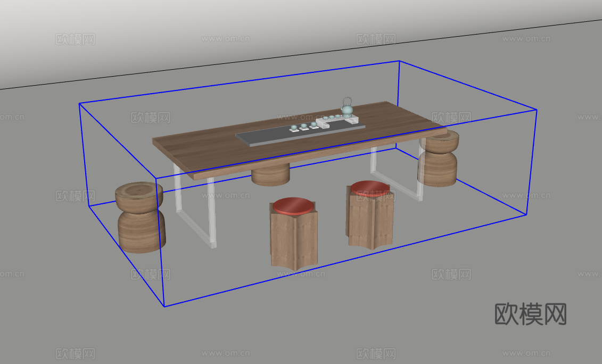This screenshot has width=602, height=364.
Task: Pick the hourglass wooden stool at far left
Action: pos(141,217)
